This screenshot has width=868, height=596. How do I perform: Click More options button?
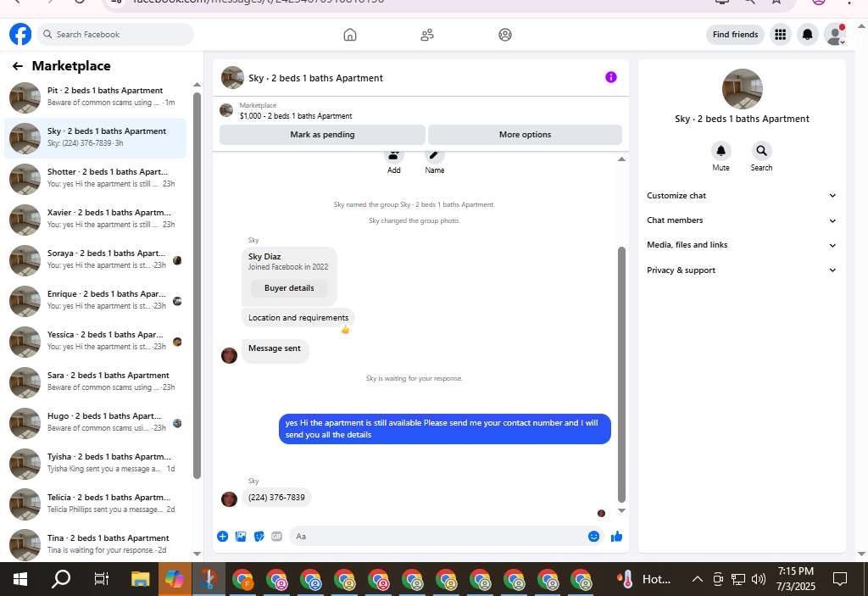[x=525, y=135]
